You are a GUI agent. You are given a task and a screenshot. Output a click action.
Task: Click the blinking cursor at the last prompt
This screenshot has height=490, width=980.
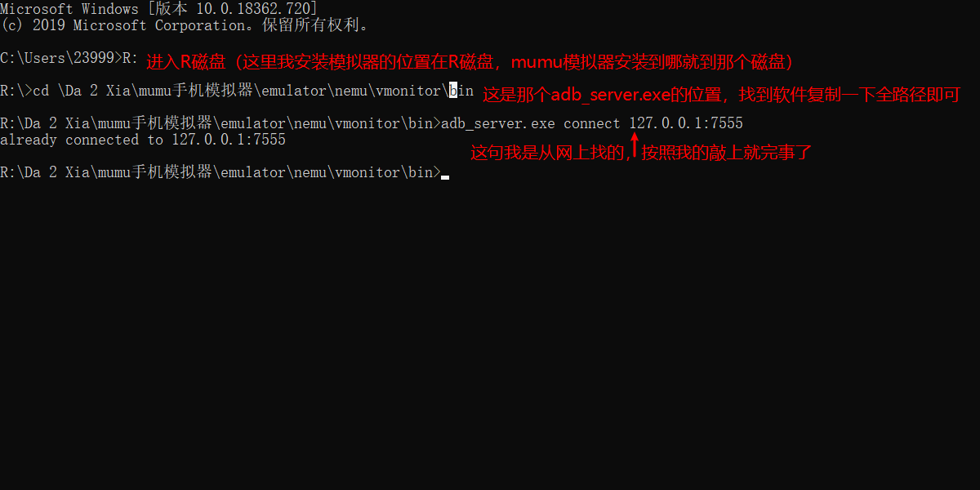pyautogui.click(x=445, y=176)
